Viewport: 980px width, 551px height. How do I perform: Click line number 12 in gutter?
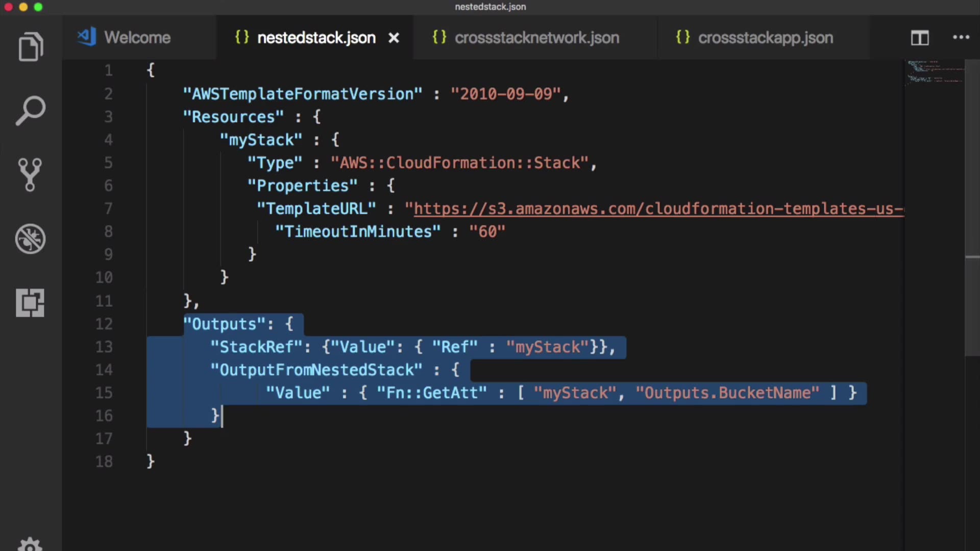point(104,324)
